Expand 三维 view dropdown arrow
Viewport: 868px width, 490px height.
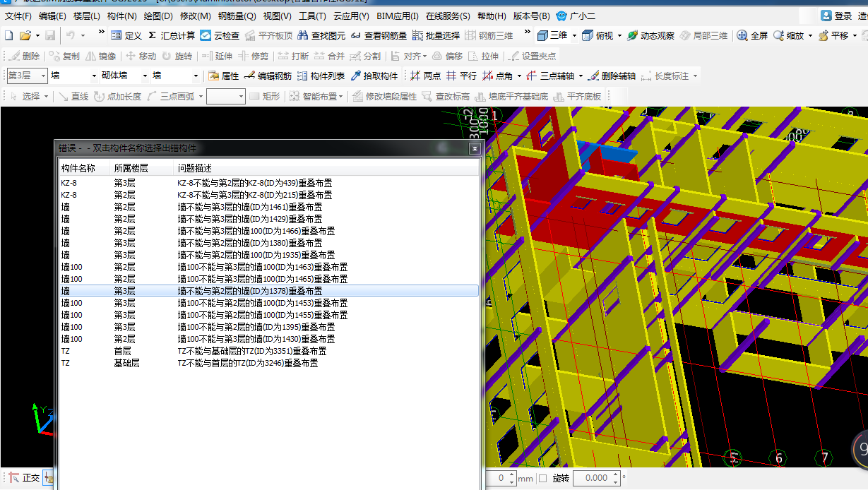[574, 35]
